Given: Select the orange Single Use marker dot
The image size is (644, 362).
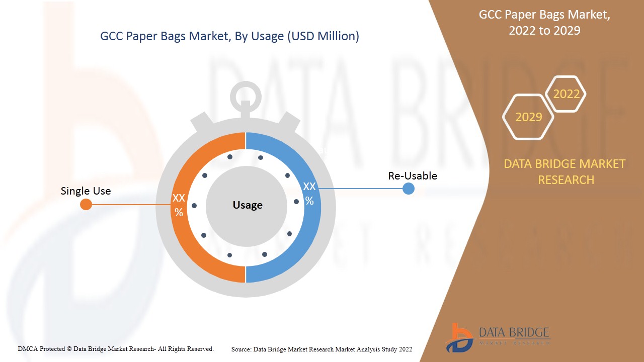Looking at the screenshot, I should pyautogui.click(x=86, y=204).
